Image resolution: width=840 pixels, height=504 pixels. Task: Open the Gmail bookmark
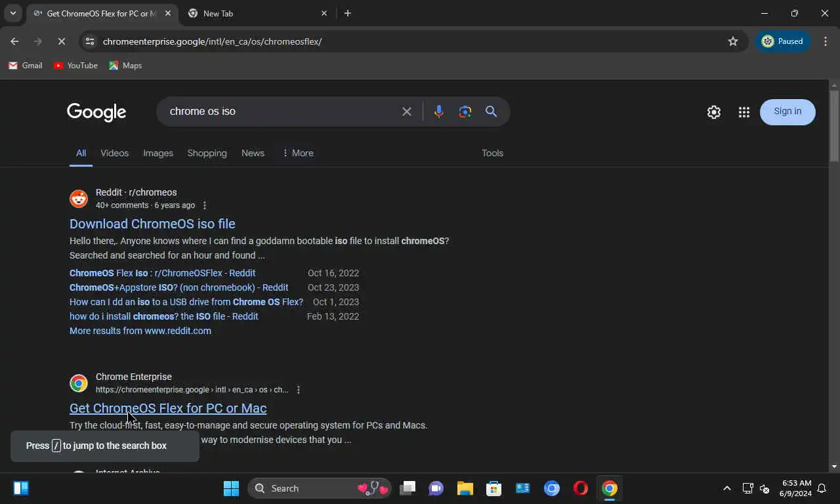click(x=25, y=66)
